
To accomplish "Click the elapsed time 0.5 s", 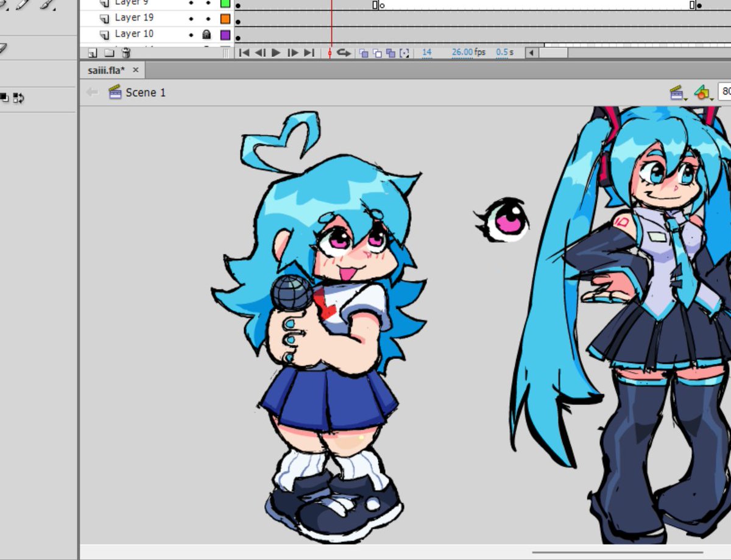I will click(504, 52).
